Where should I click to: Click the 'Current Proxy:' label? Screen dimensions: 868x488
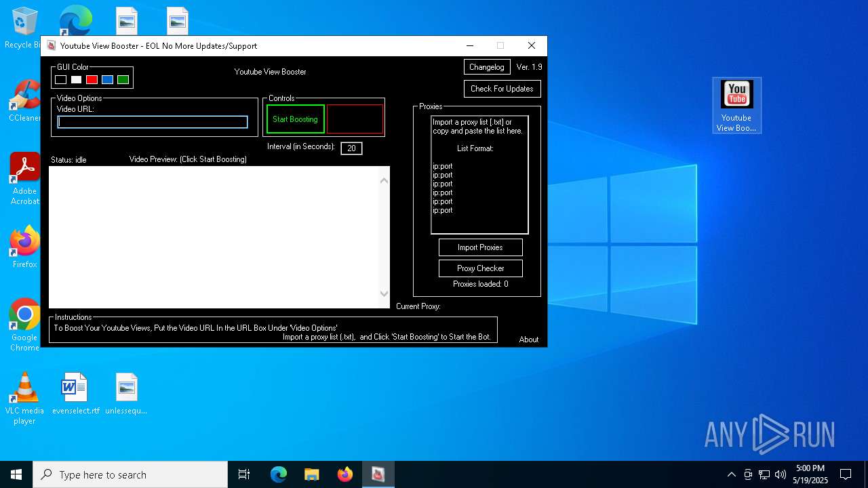tap(418, 306)
